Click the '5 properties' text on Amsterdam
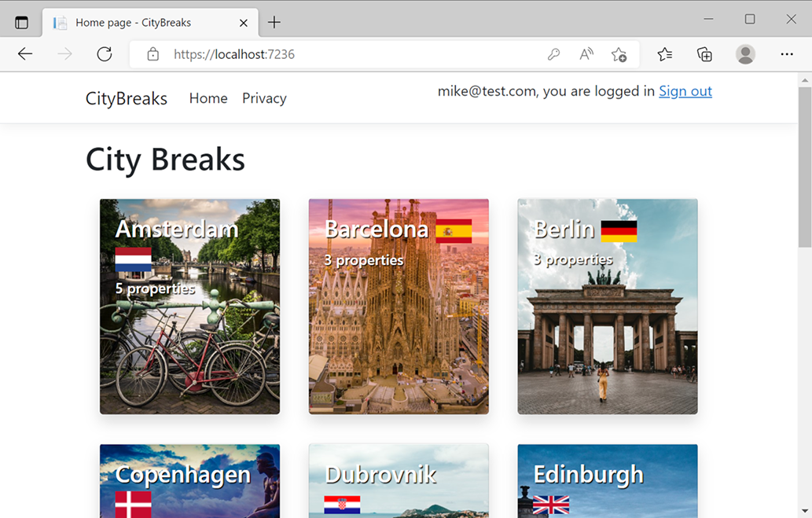This screenshot has height=518, width=812. tap(155, 288)
